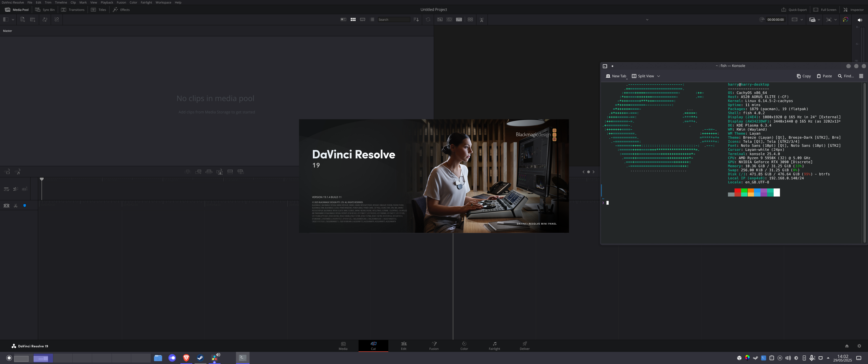The width and height of the screenshot is (868, 364).
Task: Switch to the Edit page
Action: 403,346
